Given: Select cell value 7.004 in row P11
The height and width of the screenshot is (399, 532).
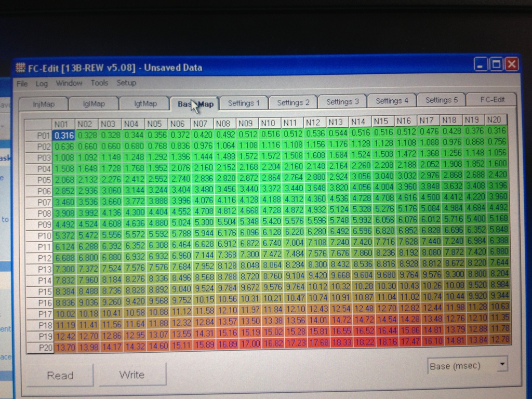Looking at the screenshot, I should click(294, 242).
